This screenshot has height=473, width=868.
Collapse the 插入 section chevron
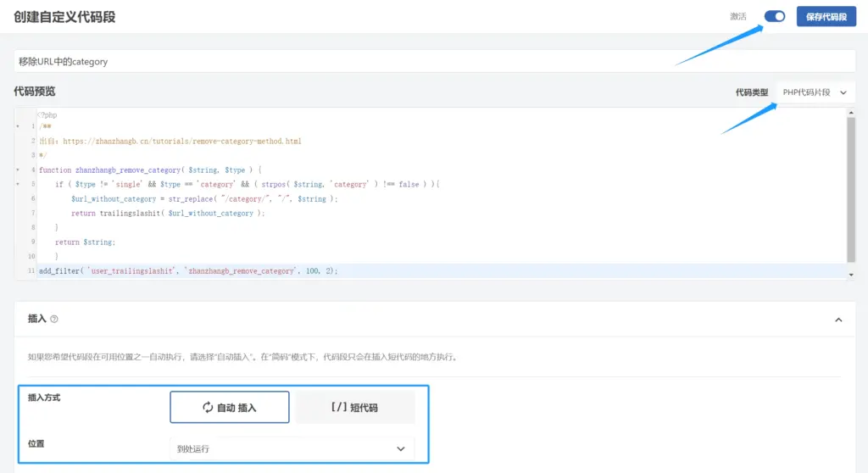pyautogui.click(x=838, y=320)
